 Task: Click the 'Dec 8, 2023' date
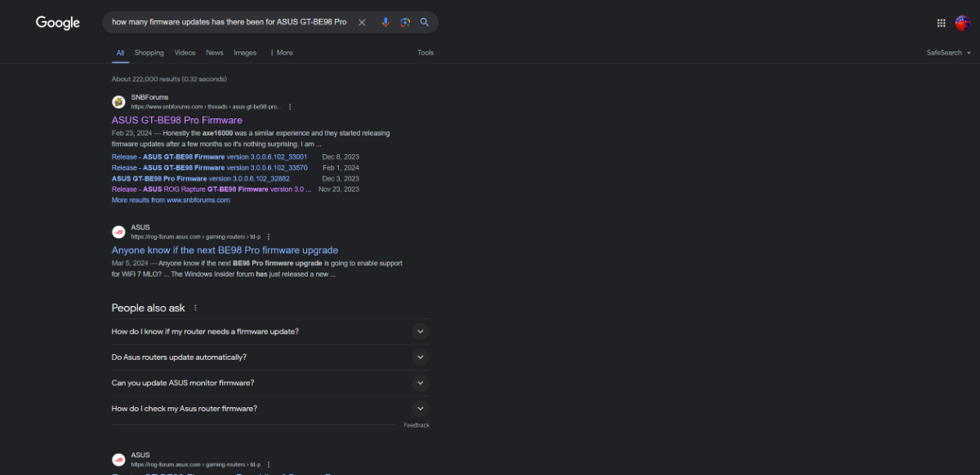(x=341, y=157)
